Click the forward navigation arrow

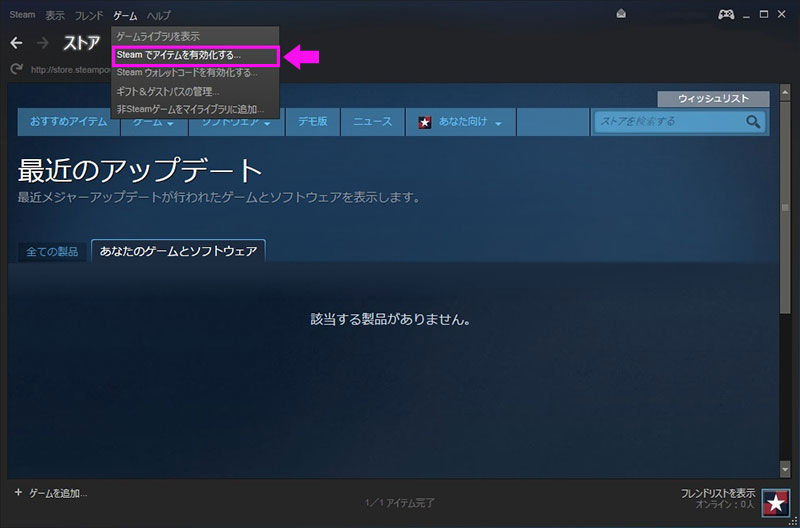click(43, 44)
